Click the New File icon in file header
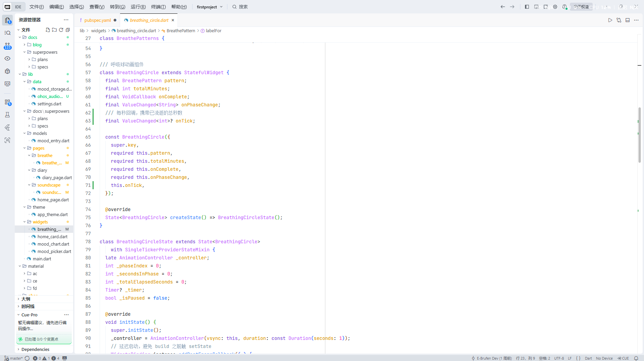Viewport: 644px width, 361px height. click(48, 30)
